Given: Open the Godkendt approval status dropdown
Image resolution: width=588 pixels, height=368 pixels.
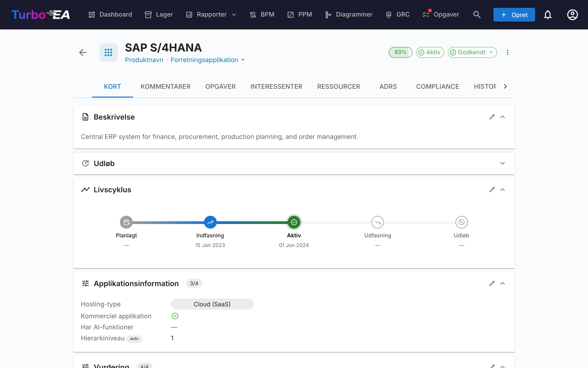Looking at the screenshot, I should [x=472, y=52].
